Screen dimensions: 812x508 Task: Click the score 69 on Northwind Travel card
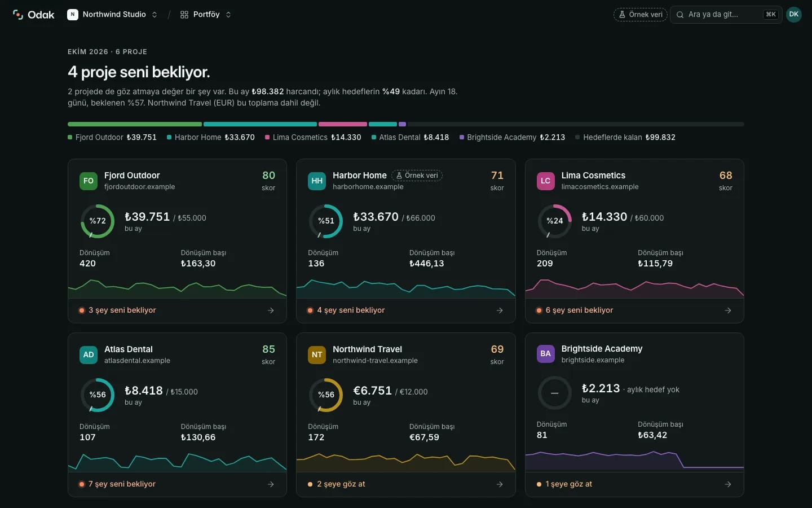coord(497,349)
